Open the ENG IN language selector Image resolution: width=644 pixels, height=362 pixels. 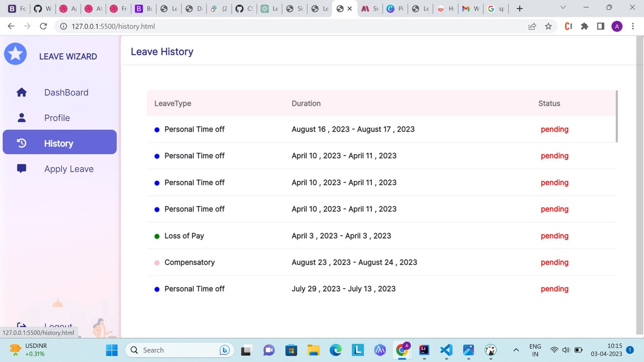point(535,350)
